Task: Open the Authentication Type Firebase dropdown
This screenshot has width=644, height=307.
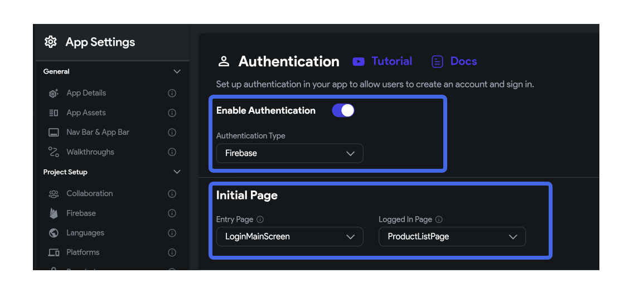Action: coord(289,153)
